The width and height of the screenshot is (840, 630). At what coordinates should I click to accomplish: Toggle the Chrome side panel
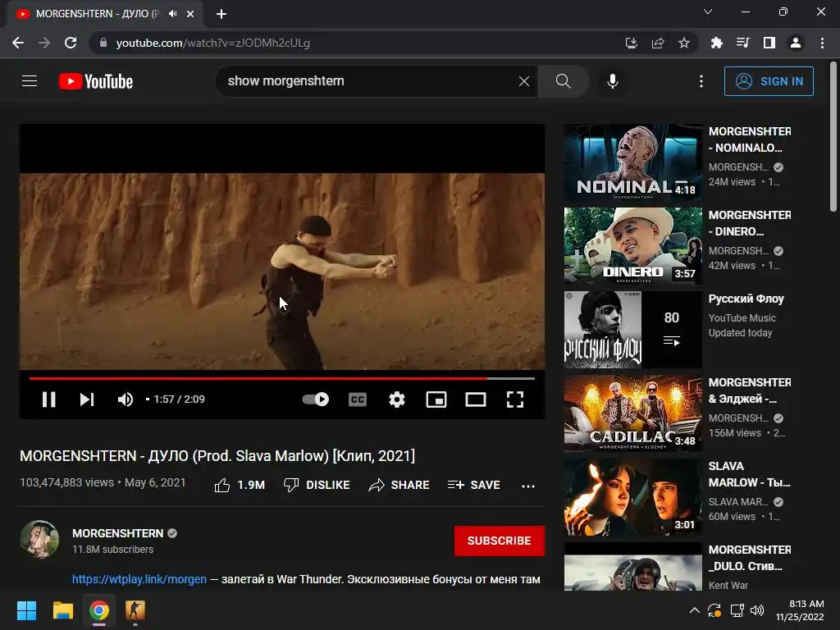pos(769,43)
